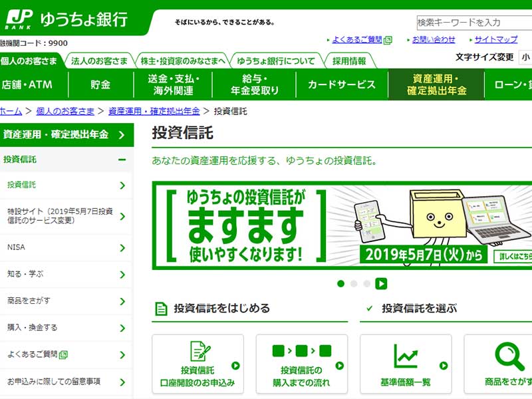Open the ゆうちょ銀行について tab

[x=276, y=61]
